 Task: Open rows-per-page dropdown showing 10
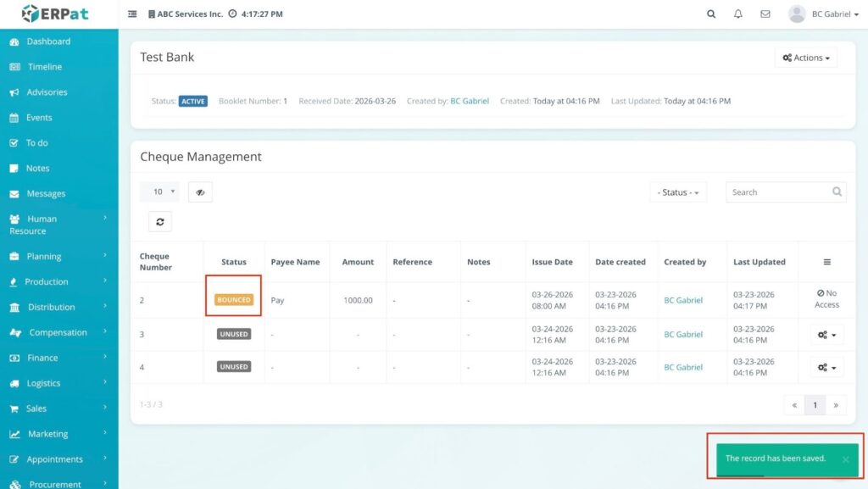click(x=159, y=192)
